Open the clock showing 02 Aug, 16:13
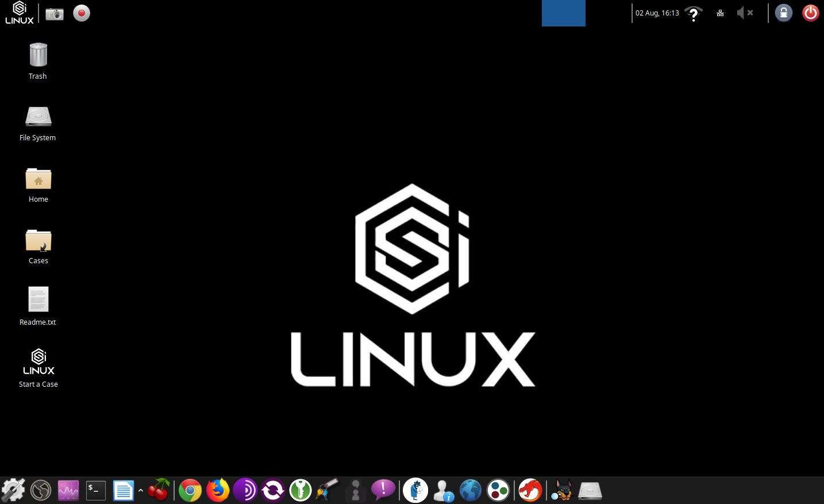824x504 pixels. click(657, 13)
